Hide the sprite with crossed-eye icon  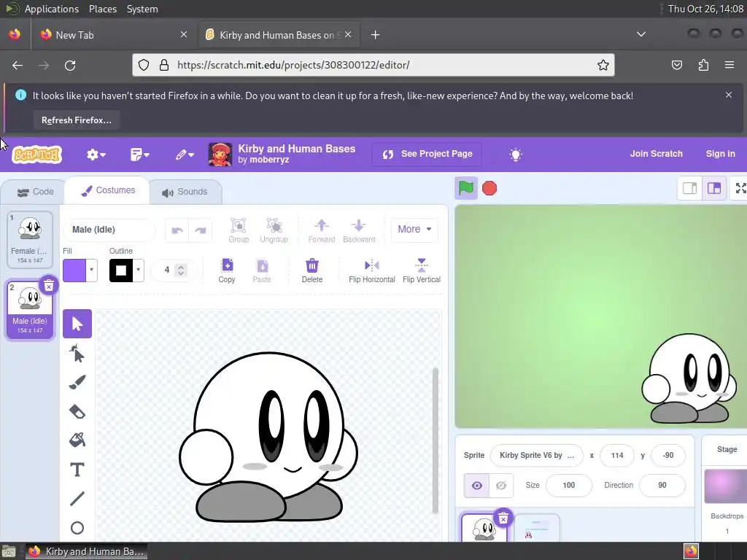tap(501, 485)
